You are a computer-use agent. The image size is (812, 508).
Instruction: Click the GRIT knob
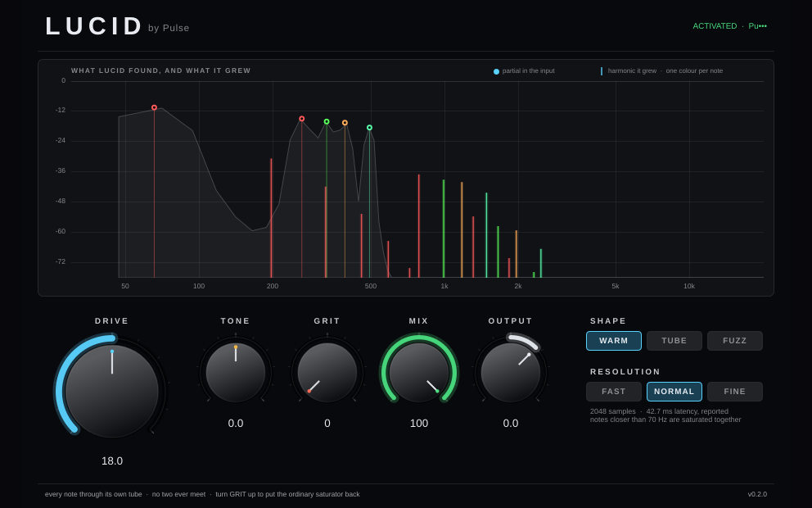327,372
